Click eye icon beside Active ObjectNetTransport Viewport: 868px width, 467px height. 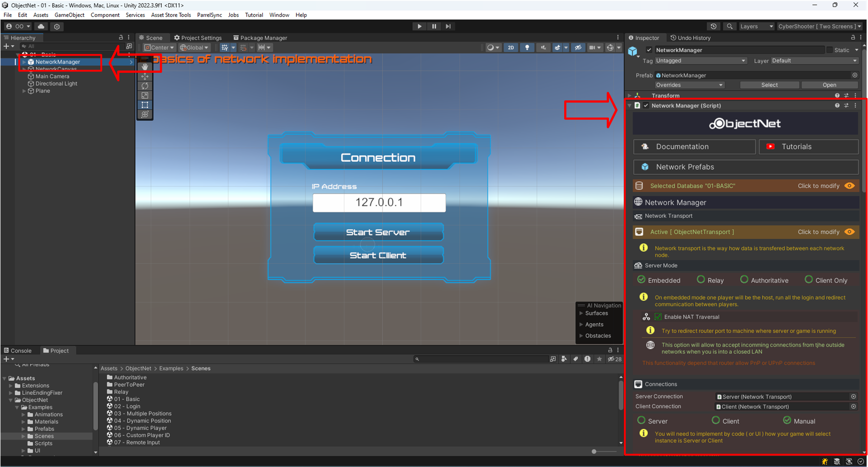point(850,232)
